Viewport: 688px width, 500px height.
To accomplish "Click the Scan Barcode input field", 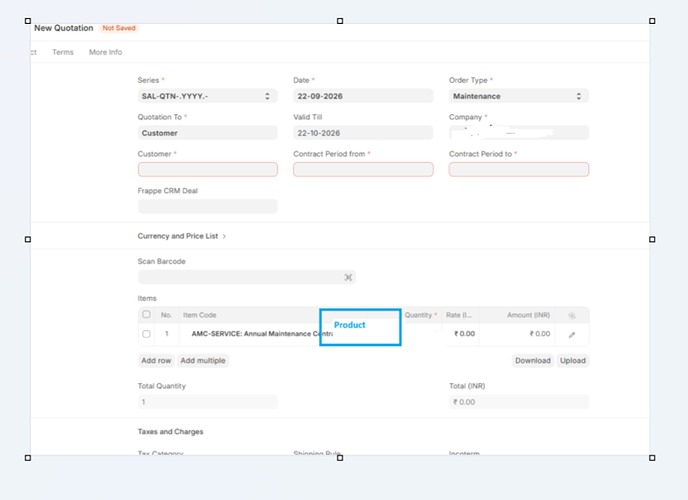I will [247, 277].
